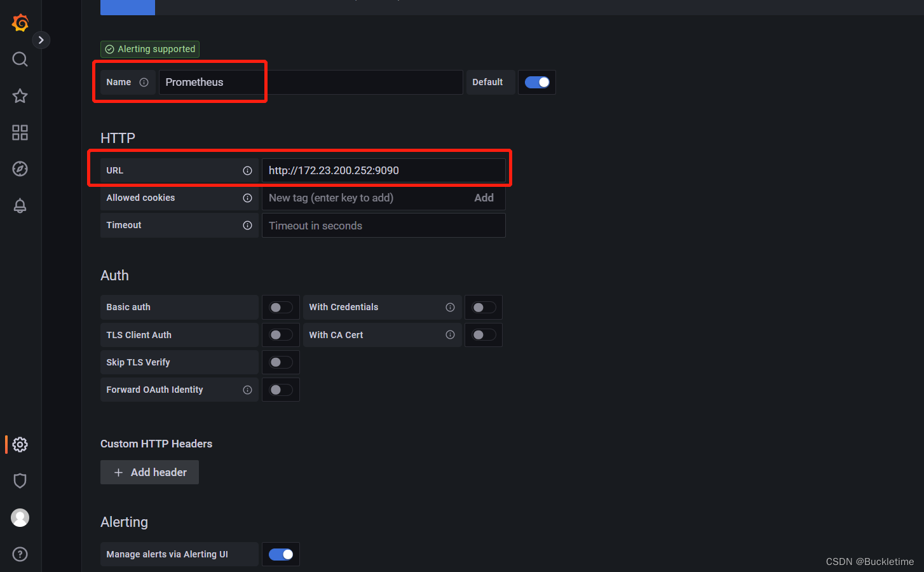Show info tooltip beside Name label

click(x=144, y=82)
